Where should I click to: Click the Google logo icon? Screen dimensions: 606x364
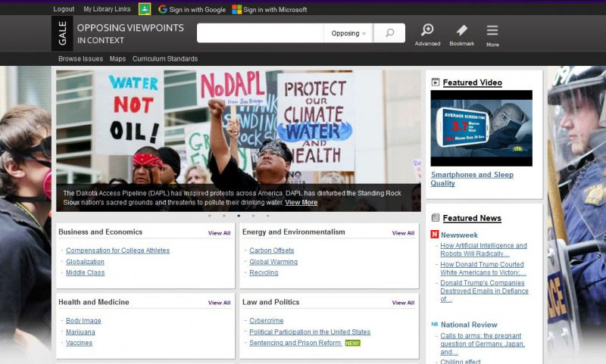click(x=163, y=9)
